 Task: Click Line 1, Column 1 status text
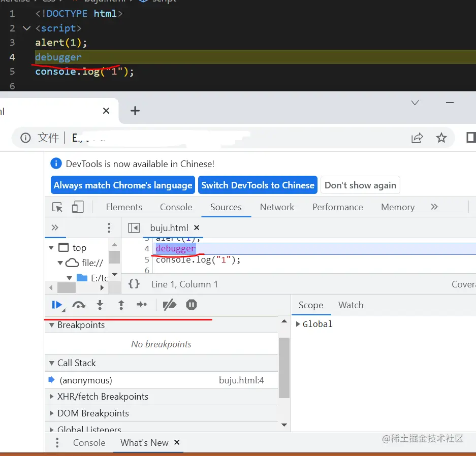click(x=184, y=284)
